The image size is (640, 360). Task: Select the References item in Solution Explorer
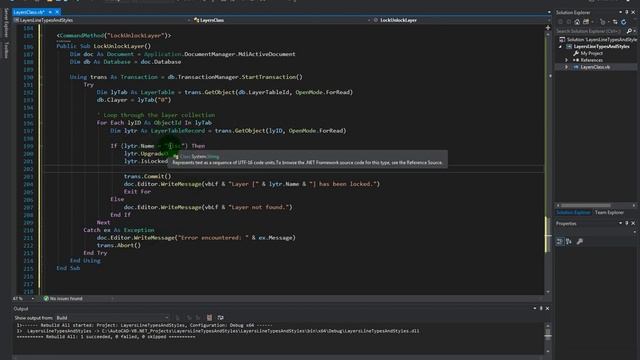[x=591, y=60]
